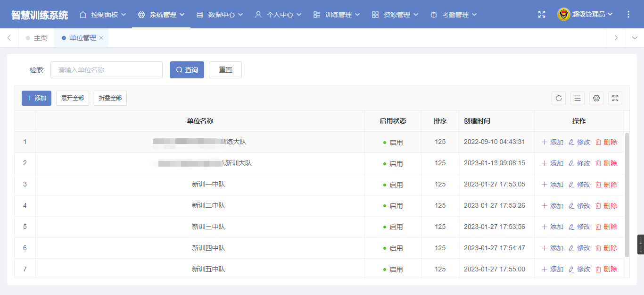The height and width of the screenshot is (295, 644).
Task: Focus the 请输入单位名称 search field
Action: pos(107,70)
